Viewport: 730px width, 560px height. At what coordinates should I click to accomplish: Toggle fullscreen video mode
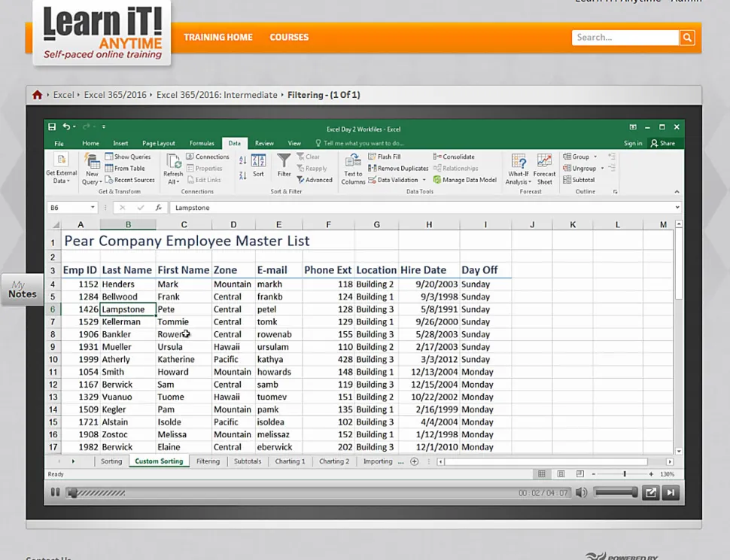click(x=650, y=492)
